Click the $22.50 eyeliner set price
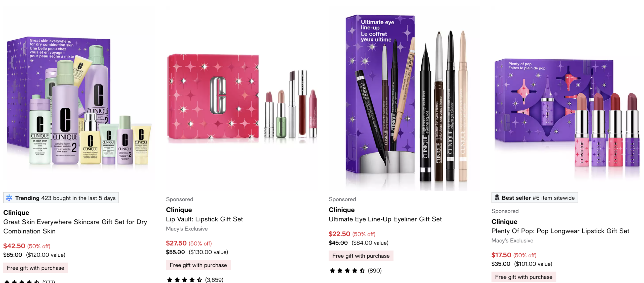 pos(339,234)
